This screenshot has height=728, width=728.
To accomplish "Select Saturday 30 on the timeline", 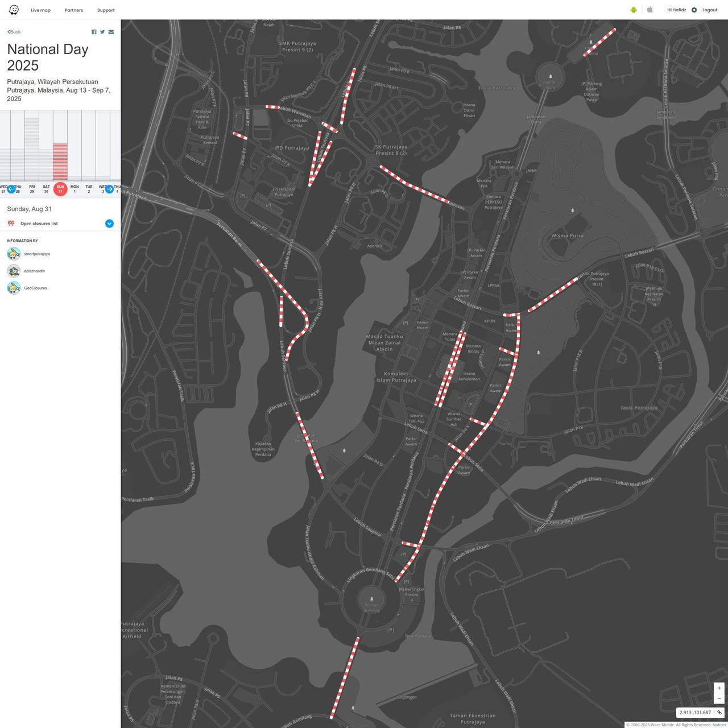I will (x=46, y=189).
